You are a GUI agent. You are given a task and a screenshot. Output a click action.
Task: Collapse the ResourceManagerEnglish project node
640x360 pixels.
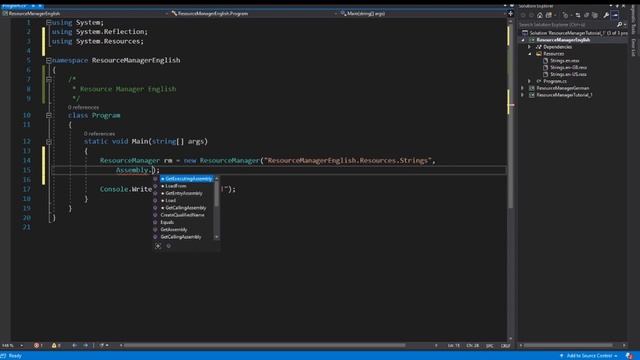[523, 40]
